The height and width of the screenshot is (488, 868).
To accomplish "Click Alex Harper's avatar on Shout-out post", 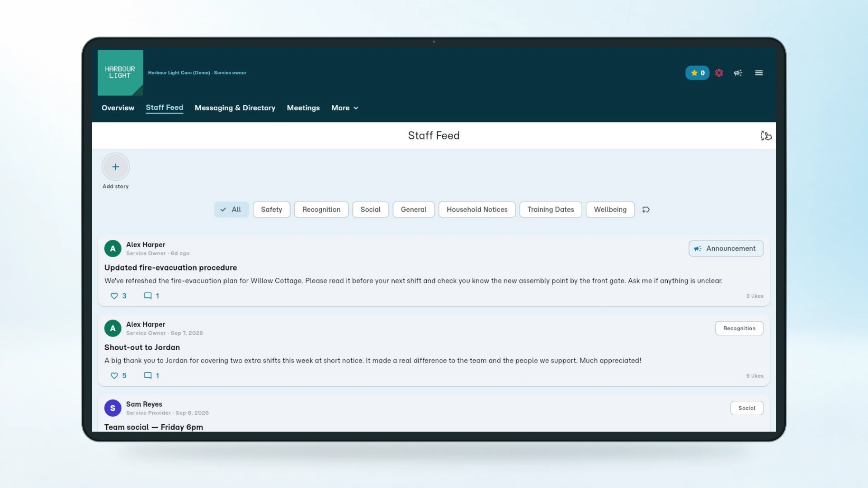I will click(x=113, y=328).
